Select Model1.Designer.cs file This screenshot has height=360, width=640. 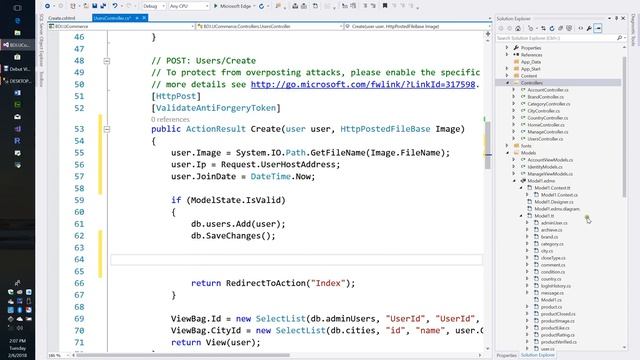point(553,202)
